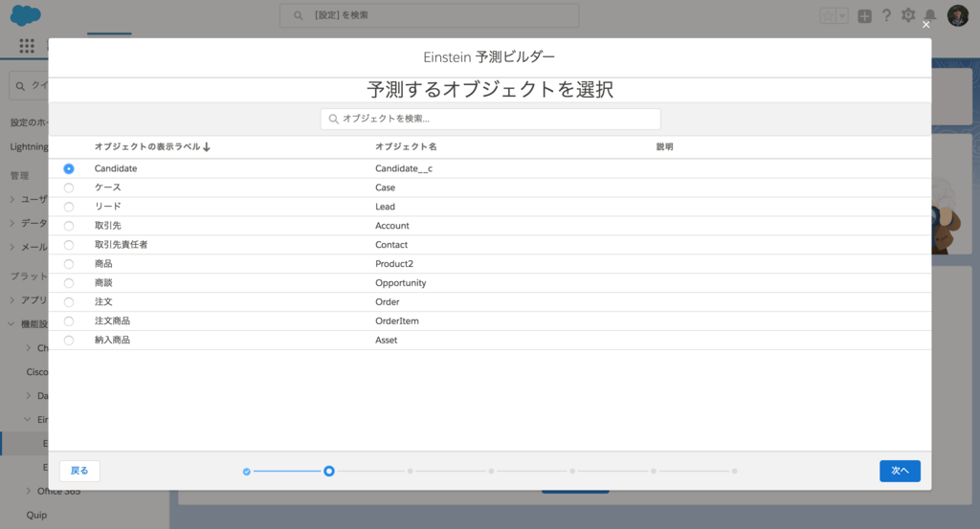
Task: Select the 注文 (Order) radio button
Action: click(x=69, y=302)
